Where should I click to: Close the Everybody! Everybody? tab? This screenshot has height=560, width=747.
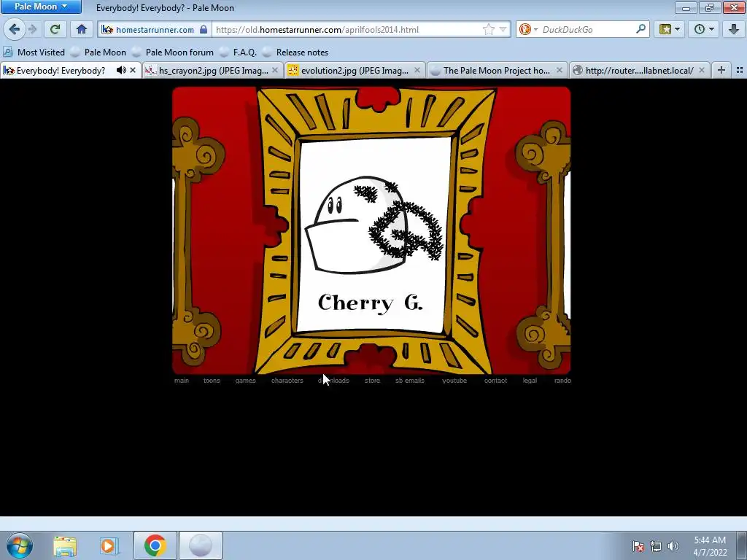click(133, 71)
